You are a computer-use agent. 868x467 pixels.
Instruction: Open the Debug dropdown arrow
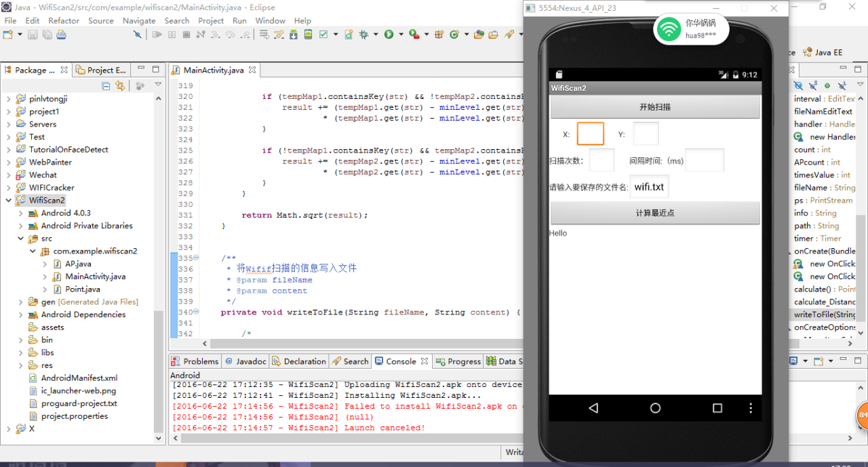pyautogui.click(x=375, y=34)
